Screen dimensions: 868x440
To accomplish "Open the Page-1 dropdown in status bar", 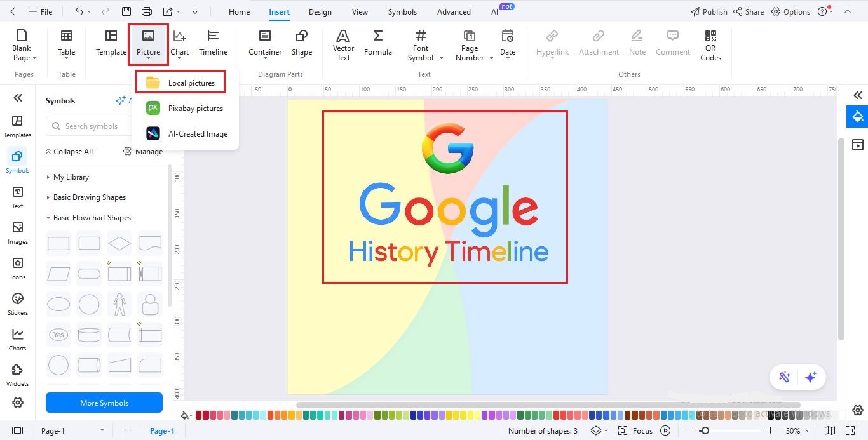I will (102, 430).
